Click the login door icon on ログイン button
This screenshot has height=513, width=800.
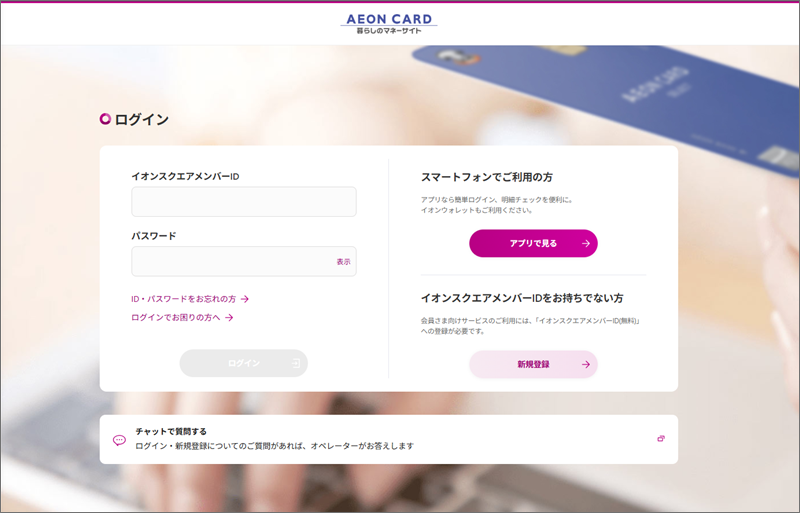pos(295,363)
